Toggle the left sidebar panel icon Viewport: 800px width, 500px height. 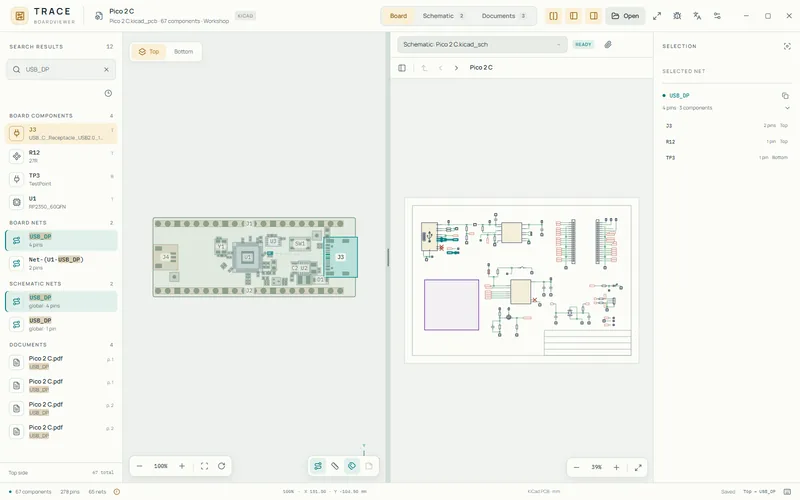(573, 16)
